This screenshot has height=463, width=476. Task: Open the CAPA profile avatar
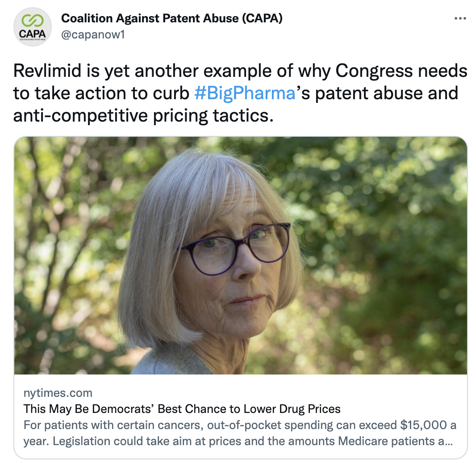point(33,27)
